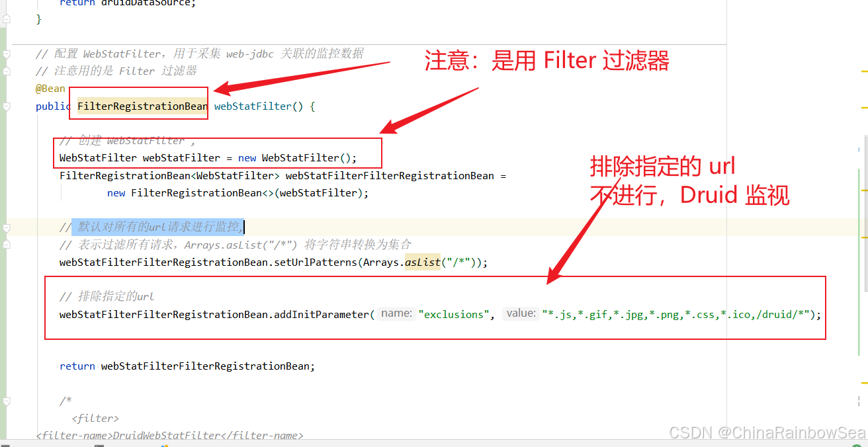Image resolution: width=868 pixels, height=447 pixels.
Task: Click the gutter marker next to public webStatFilter line
Action: pos(7,106)
